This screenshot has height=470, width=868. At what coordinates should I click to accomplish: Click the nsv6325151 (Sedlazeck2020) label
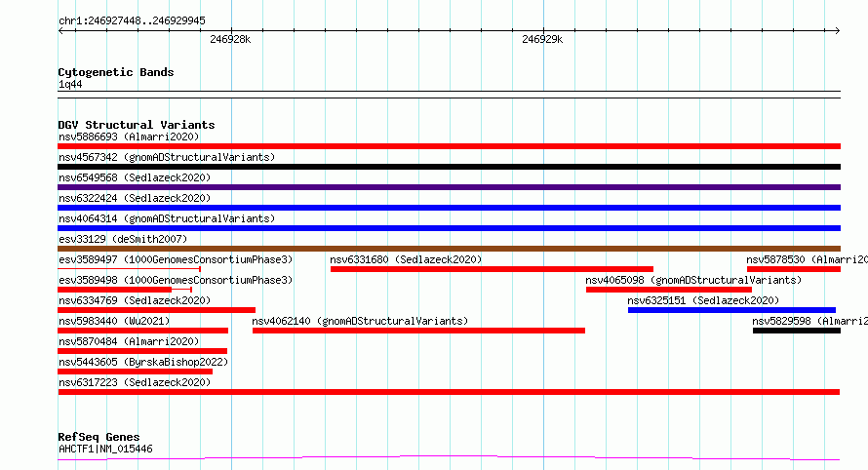pyautogui.click(x=703, y=300)
